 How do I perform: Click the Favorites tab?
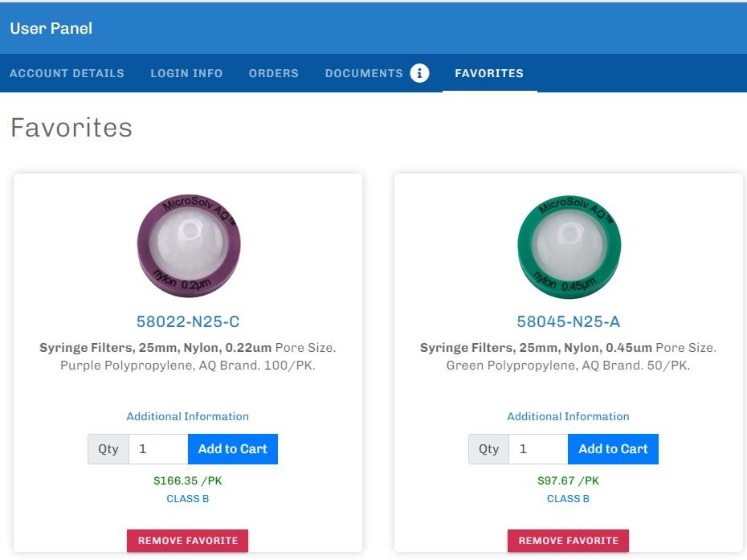pyautogui.click(x=489, y=73)
